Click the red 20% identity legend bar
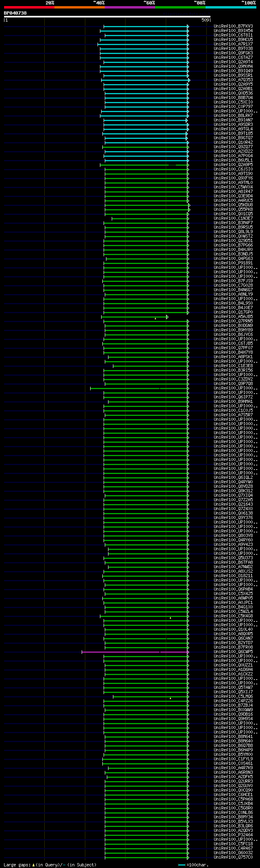Viewport: 260px width, 868px height. click(29, 7)
